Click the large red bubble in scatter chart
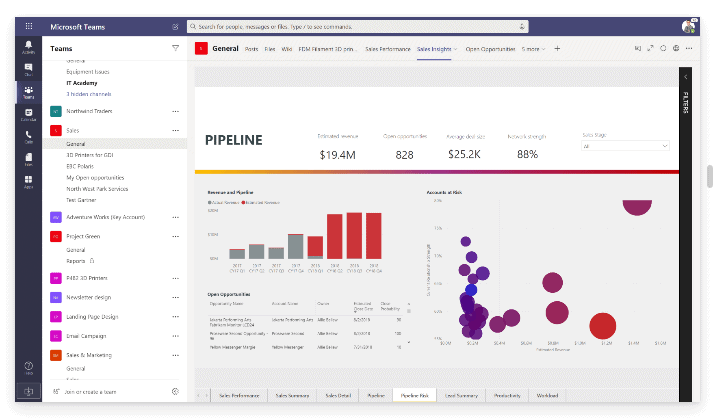The height and width of the screenshot is (420, 715). point(602,326)
